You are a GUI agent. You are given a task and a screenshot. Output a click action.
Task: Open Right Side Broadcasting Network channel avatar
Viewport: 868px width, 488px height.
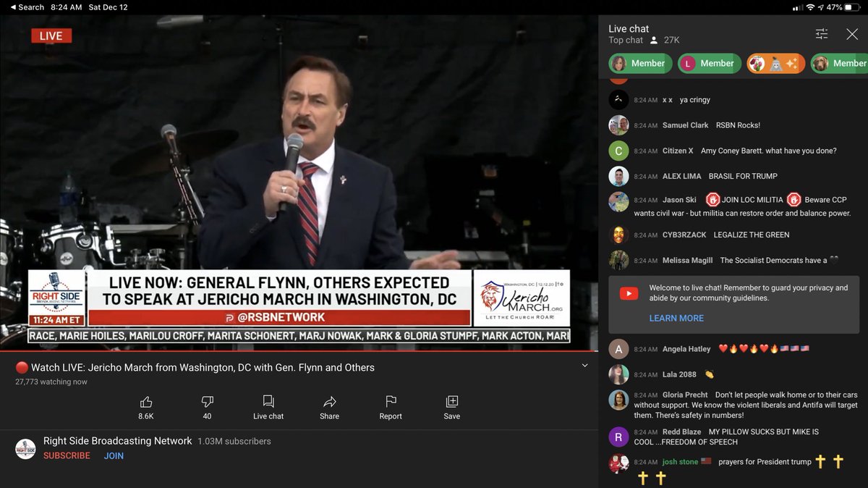(26, 448)
